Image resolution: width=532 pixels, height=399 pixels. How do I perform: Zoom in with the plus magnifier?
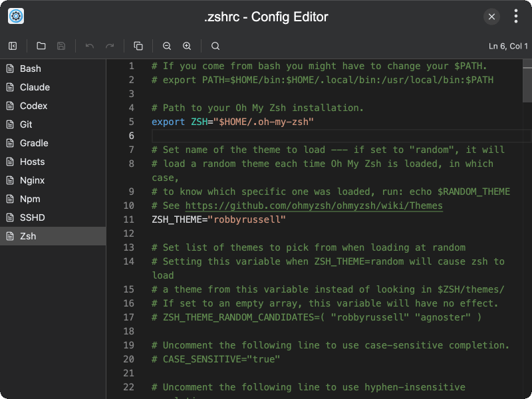187,46
